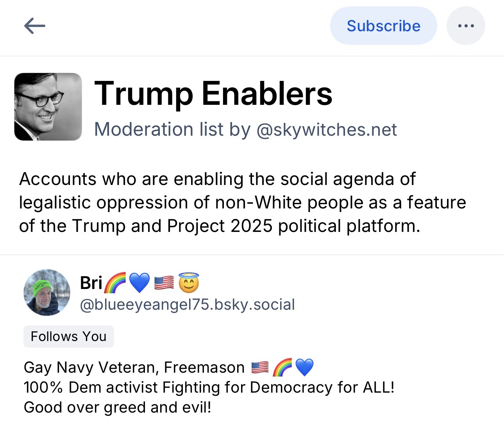The height and width of the screenshot is (429, 504).
Task: Open the three-dots more options menu
Action: tap(466, 26)
